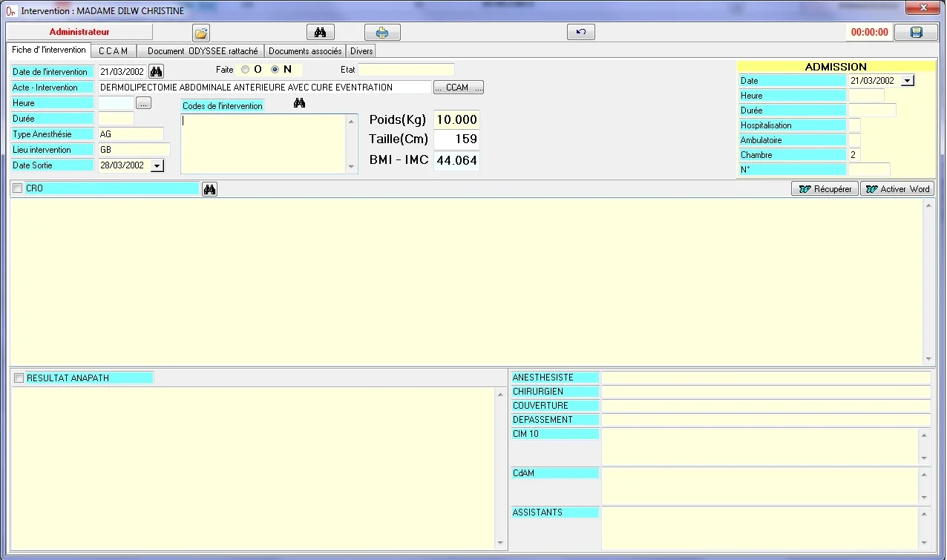Click the N° field in Admission
947x560 pixels.
tap(869, 170)
